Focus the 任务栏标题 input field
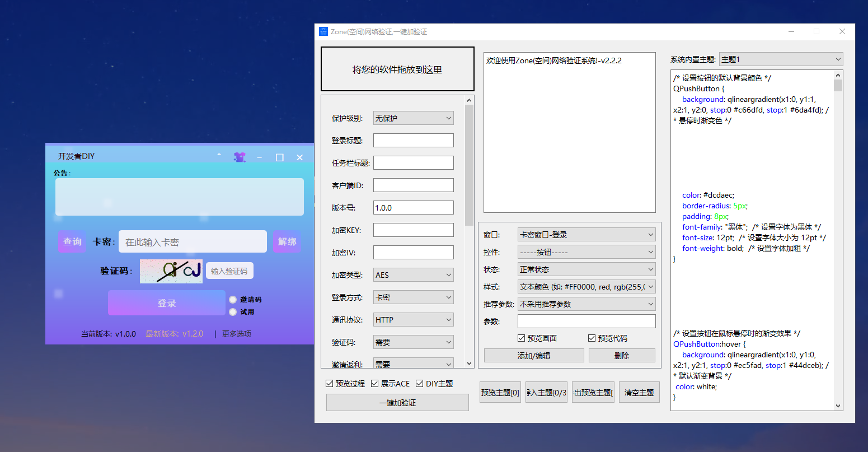 click(414, 163)
